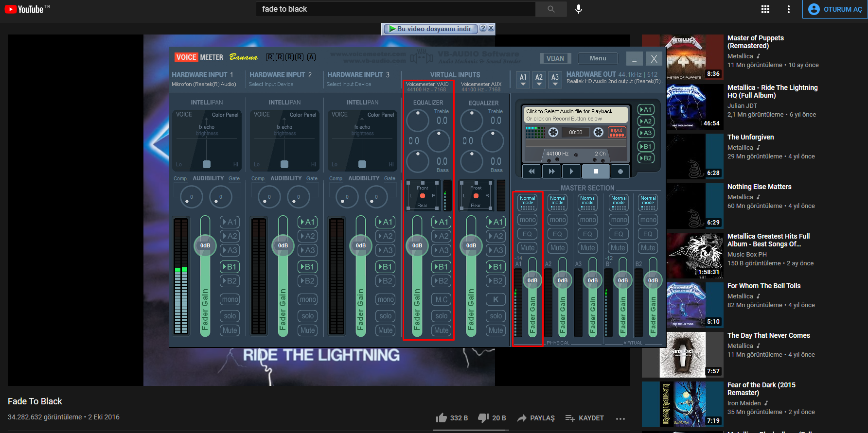
Task: Click the green download arrow icon
Action: (392, 29)
